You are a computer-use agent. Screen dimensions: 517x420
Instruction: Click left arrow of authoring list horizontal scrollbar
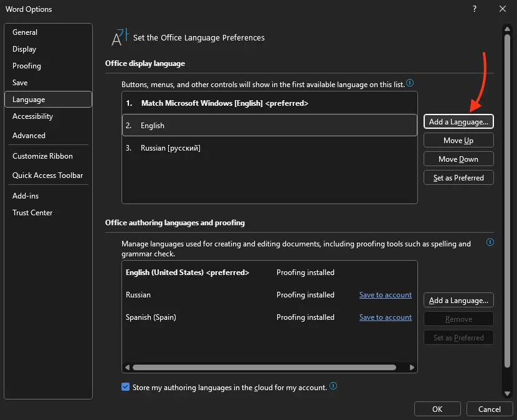pyautogui.click(x=128, y=367)
